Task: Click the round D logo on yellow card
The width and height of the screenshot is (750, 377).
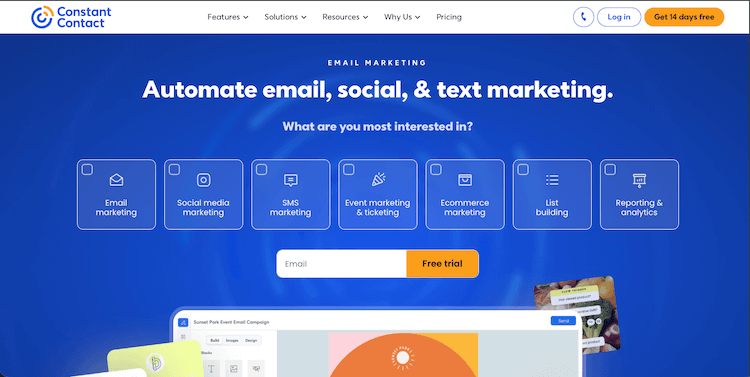Action: point(154,362)
